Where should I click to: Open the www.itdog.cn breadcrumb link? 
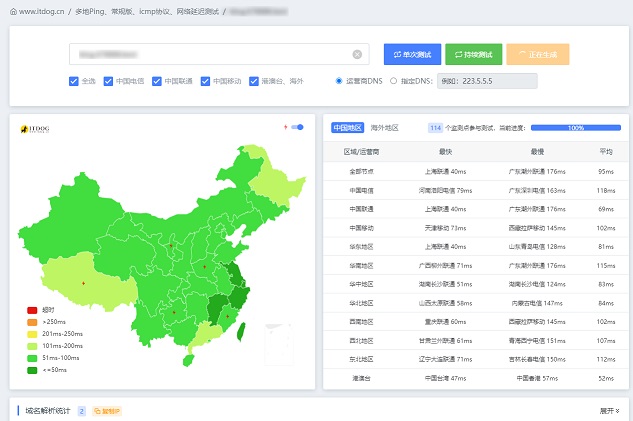42,12
